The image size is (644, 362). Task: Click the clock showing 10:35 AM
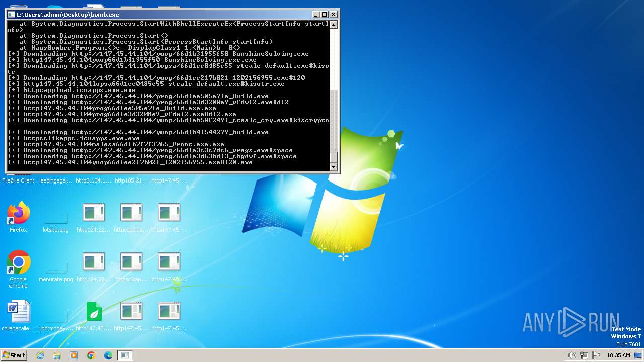coord(618,355)
